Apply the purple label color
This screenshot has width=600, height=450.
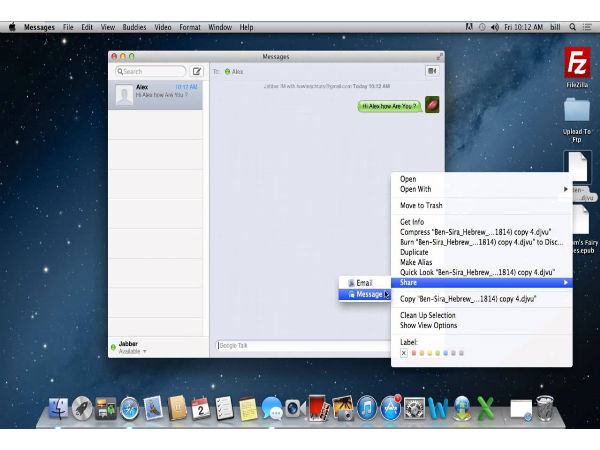(x=453, y=353)
